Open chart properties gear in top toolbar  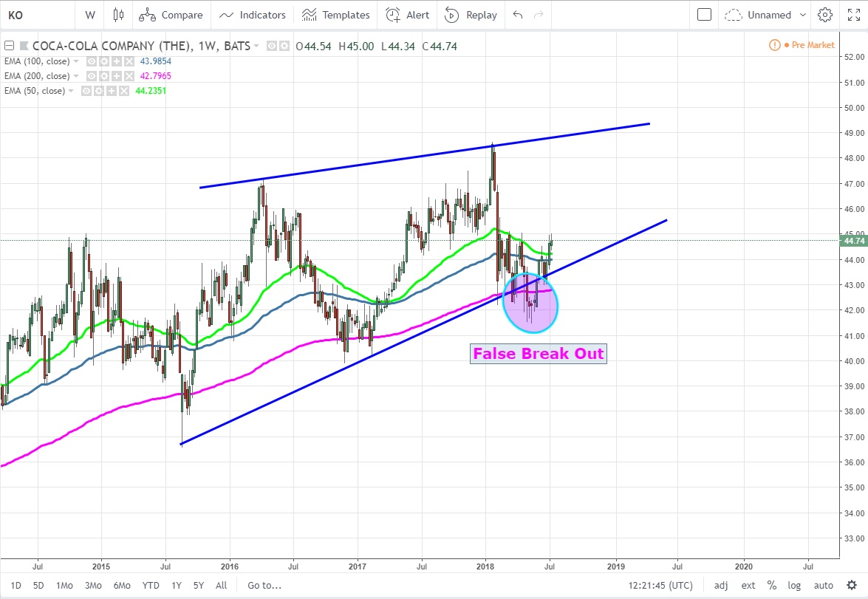click(x=825, y=15)
